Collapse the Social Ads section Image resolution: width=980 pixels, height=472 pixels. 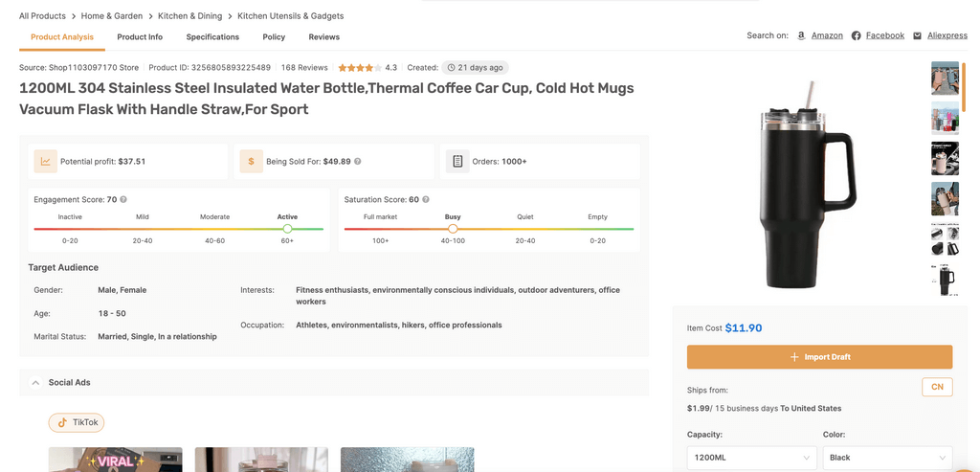pos(35,383)
